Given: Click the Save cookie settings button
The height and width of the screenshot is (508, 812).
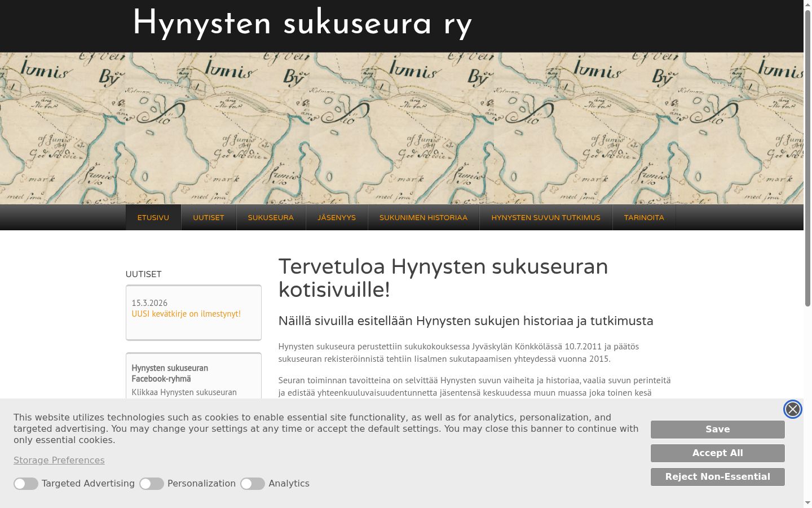Looking at the screenshot, I should (718, 430).
